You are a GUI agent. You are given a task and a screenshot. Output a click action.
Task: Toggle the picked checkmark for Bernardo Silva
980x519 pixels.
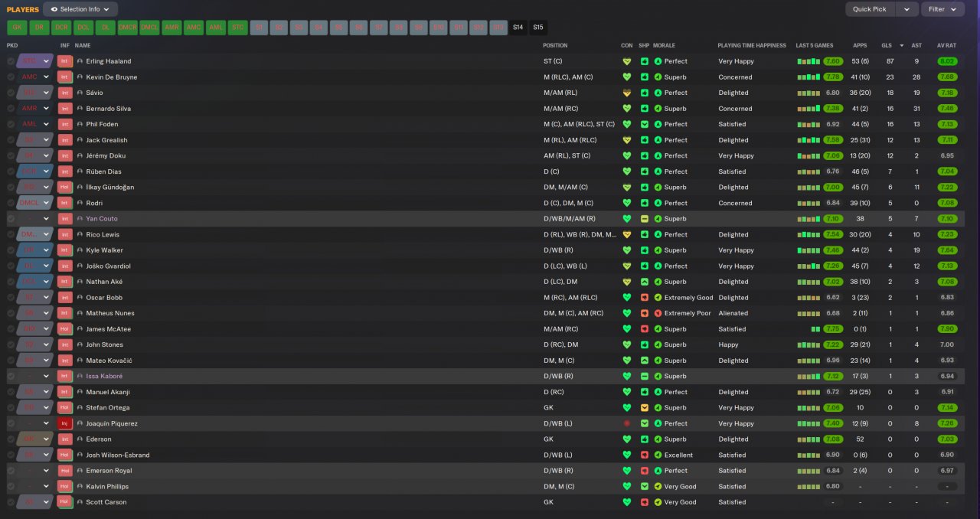point(11,109)
